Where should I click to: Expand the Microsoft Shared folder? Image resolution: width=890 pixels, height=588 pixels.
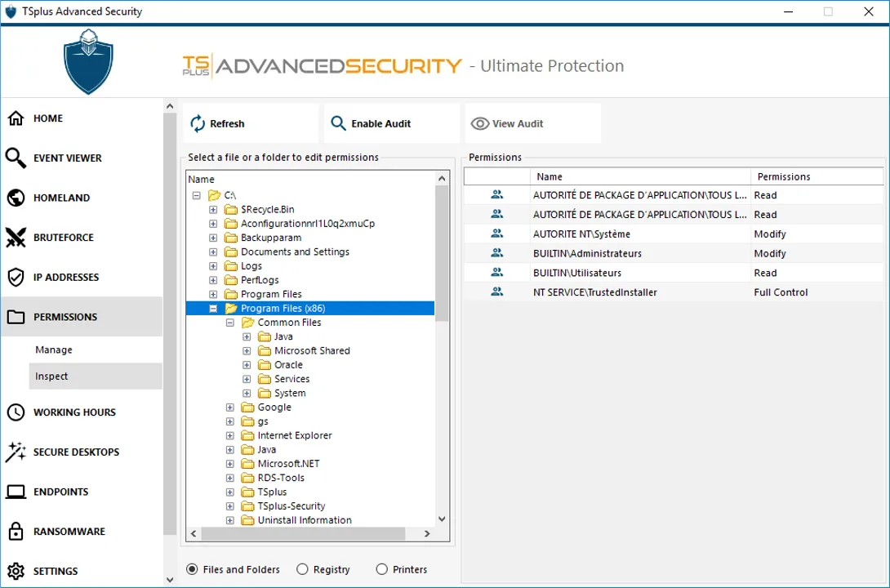click(x=247, y=350)
